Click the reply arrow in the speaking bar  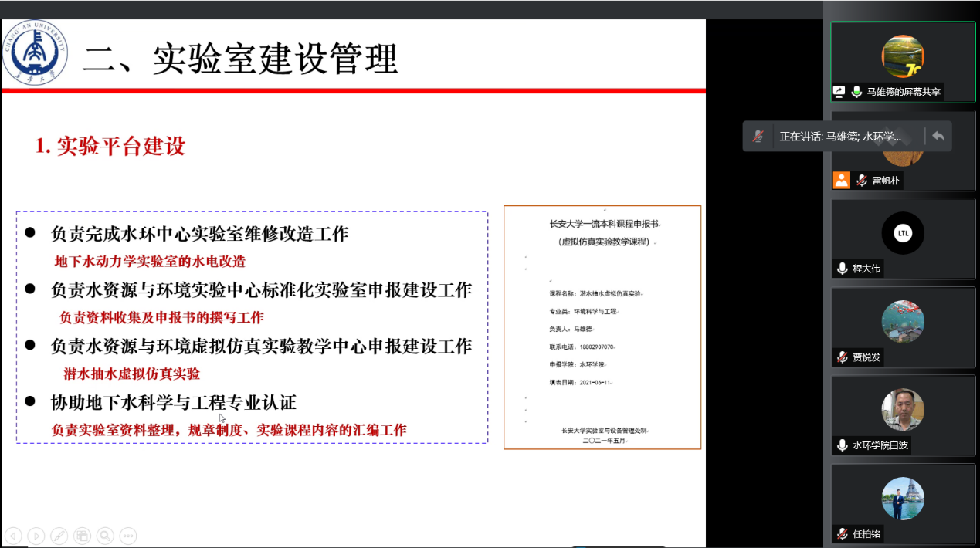[x=938, y=136]
